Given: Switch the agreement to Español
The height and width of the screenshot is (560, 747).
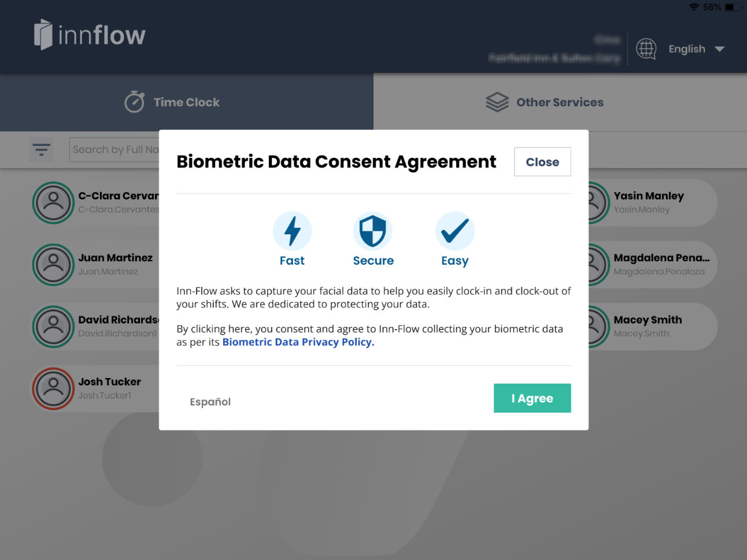Looking at the screenshot, I should pos(210,402).
